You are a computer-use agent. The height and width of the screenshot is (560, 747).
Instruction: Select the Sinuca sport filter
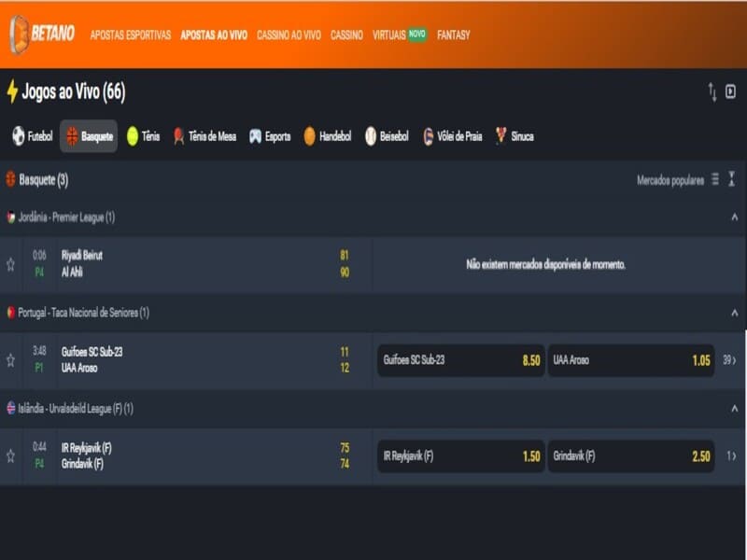tap(514, 136)
